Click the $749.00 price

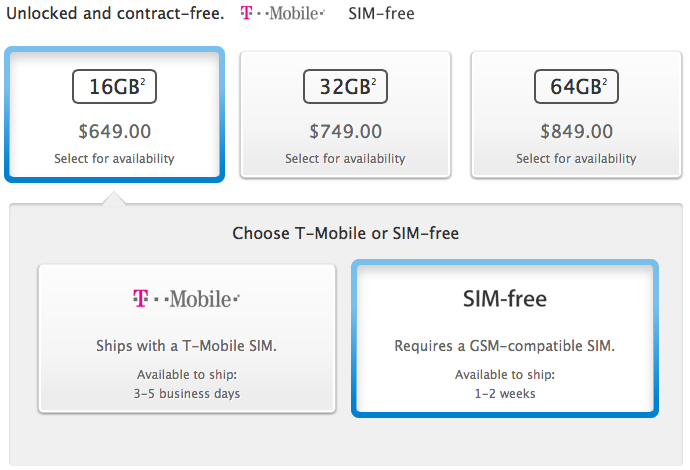[345, 131]
